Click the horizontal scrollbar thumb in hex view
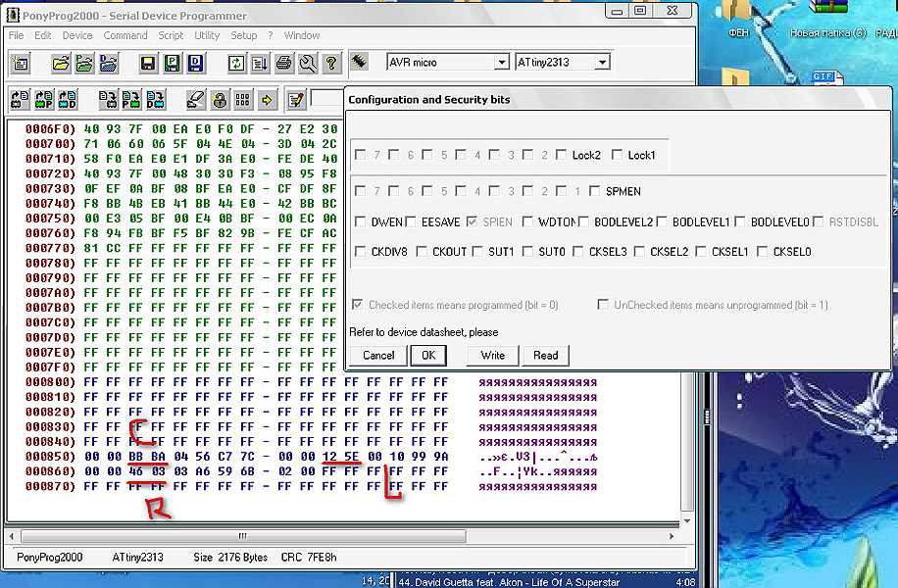 pyautogui.click(x=243, y=536)
